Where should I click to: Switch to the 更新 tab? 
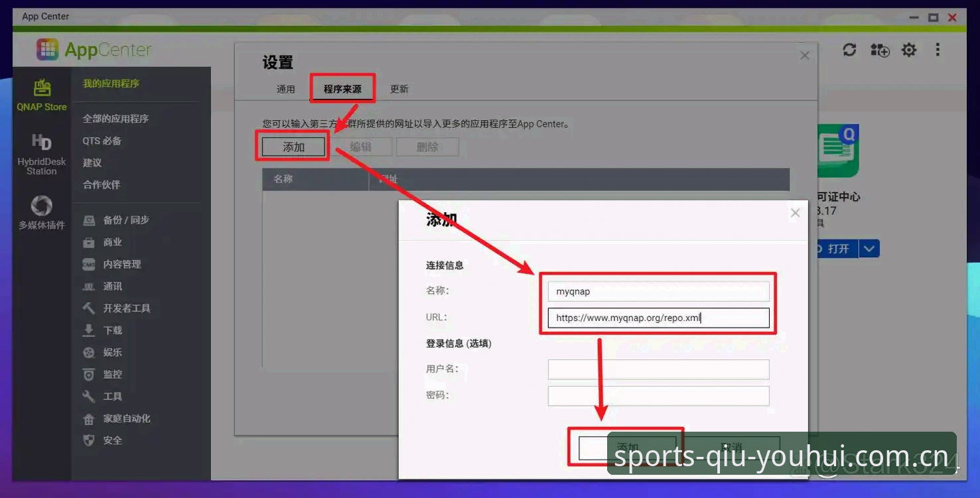[x=399, y=89]
